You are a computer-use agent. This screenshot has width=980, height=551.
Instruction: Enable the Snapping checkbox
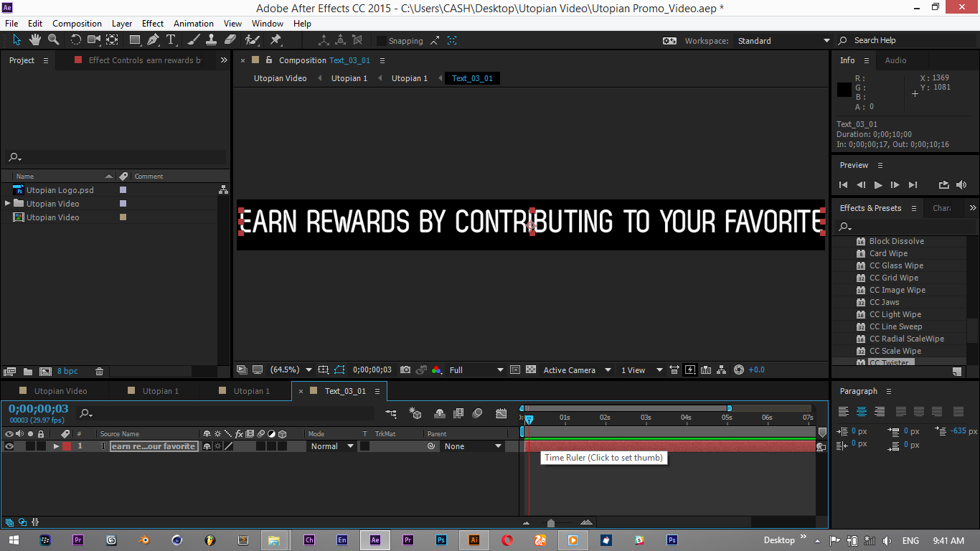[381, 41]
